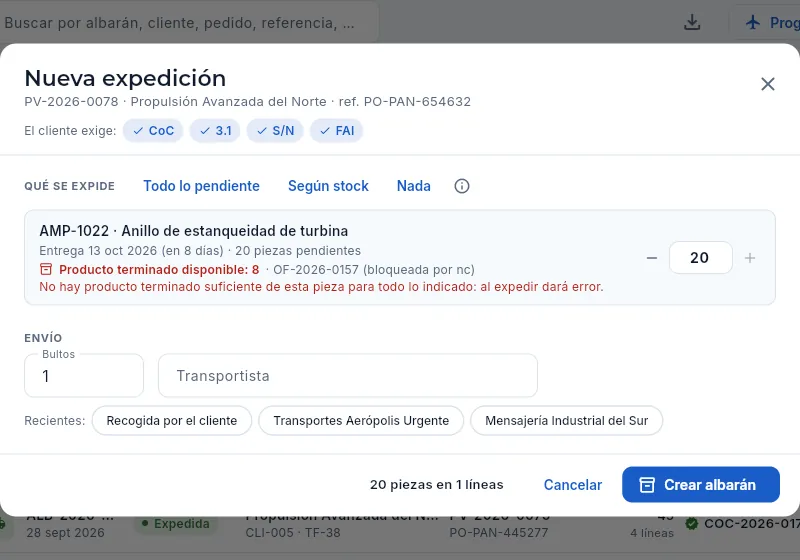Choose Mensajería Industrial del Sur chip
This screenshot has height=560, width=800.
566,421
